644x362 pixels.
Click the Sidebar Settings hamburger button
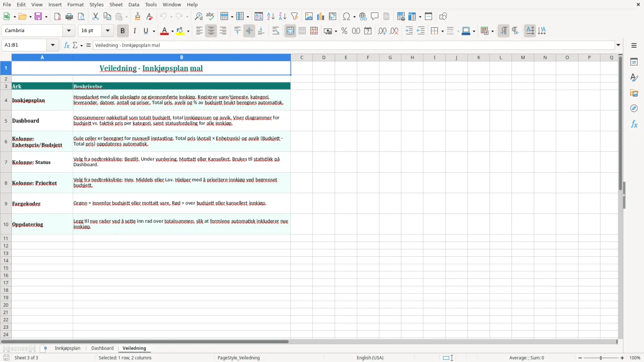[x=634, y=46]
